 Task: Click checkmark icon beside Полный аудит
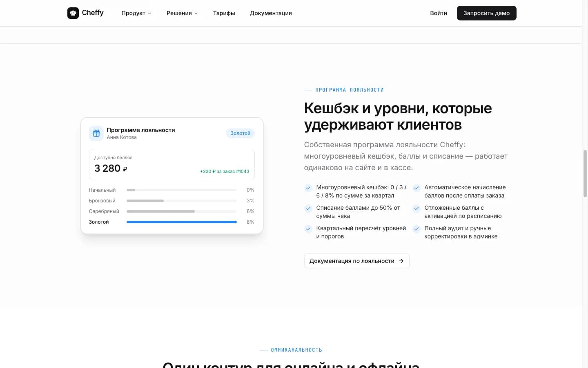click(x=416, y=229)
